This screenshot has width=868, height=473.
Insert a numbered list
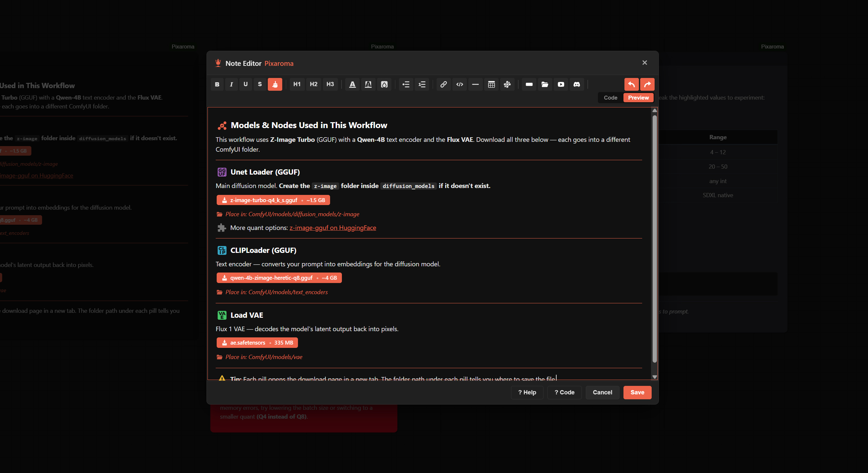422,84
